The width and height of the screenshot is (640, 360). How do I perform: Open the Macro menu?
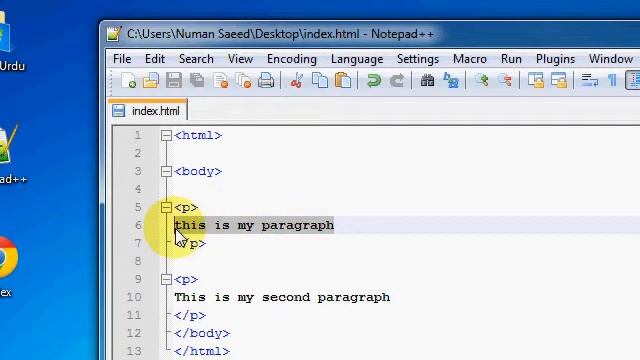pyautogui.click(x=470, y=59)
